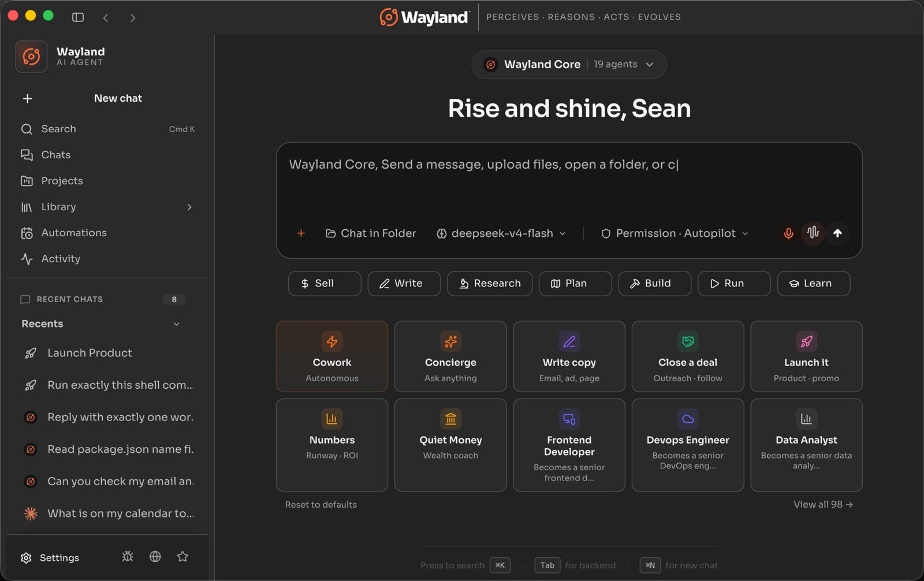Select the Plan category chip
924x581 pixels.
click(575, 284)
